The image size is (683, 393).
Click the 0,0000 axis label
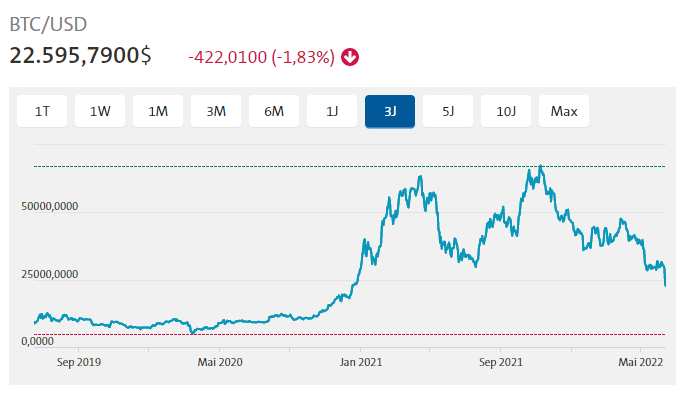pos(37,341)
